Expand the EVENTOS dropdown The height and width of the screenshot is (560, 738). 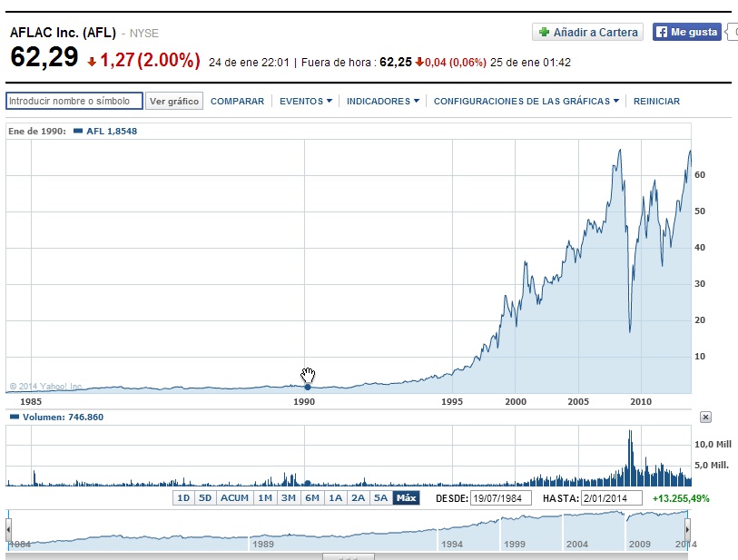(x=306, y=101)
